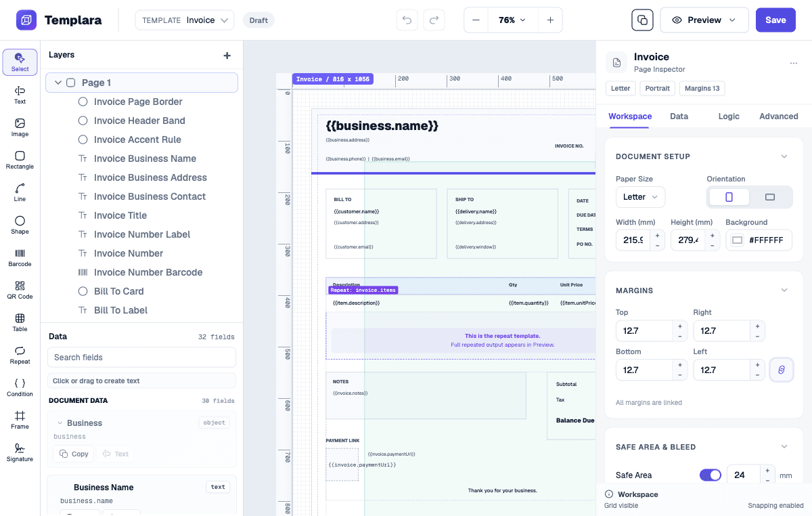The width and height of the screenshot is (812, 516).
Task: Increase the Width (mm) value
Action: [x=657, y=236]
